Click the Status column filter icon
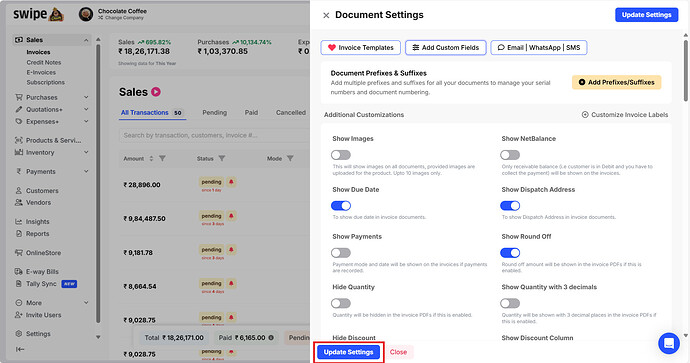Viewport: 690px width, 363px height. 222,158
